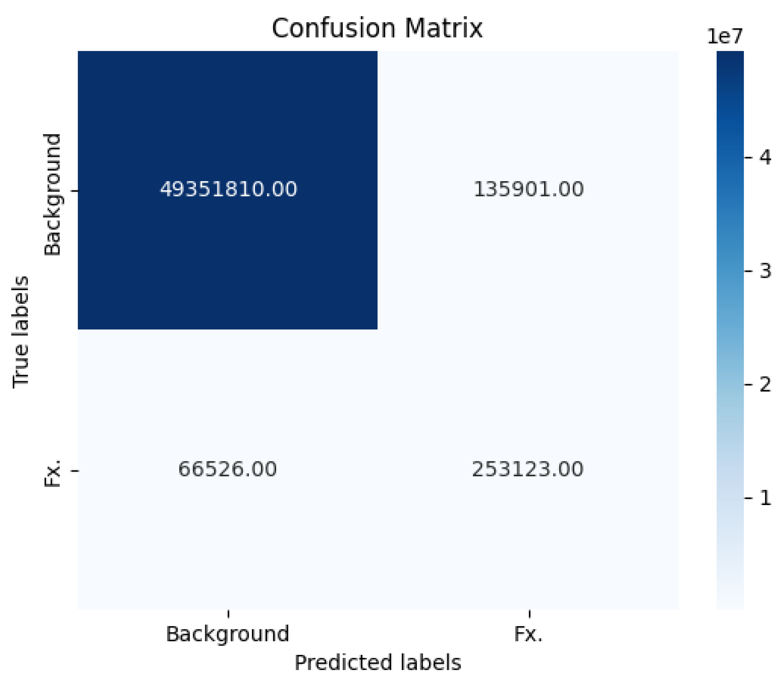Pick the darkest blue at the colorbar top
This screenshot has width=784, height=686.
click(x=730, y=57)
